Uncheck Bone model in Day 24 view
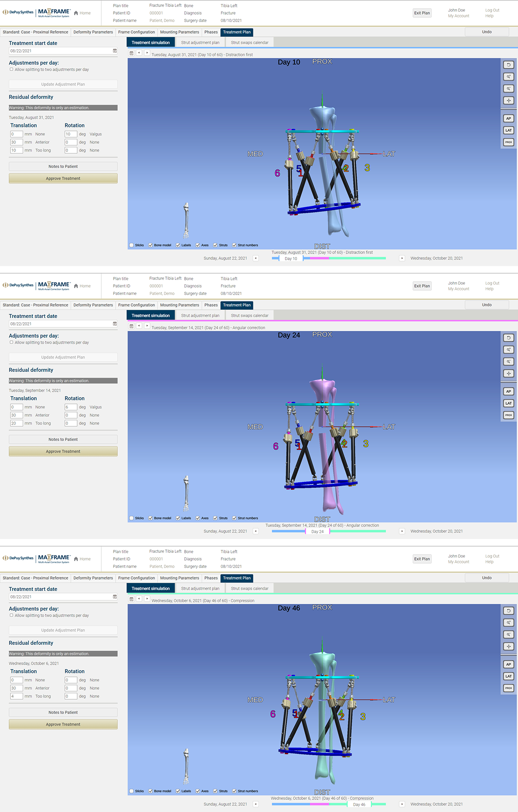 pos(151,518)
